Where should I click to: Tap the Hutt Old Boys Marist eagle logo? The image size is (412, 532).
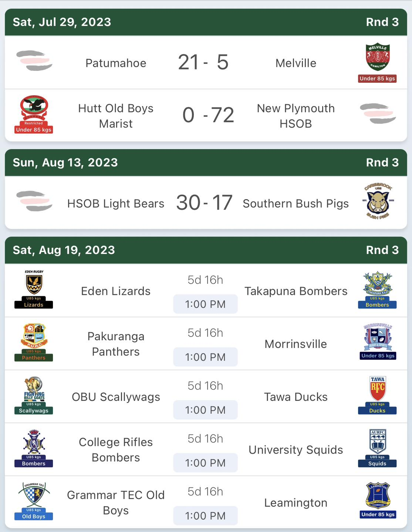pos(34,114)
